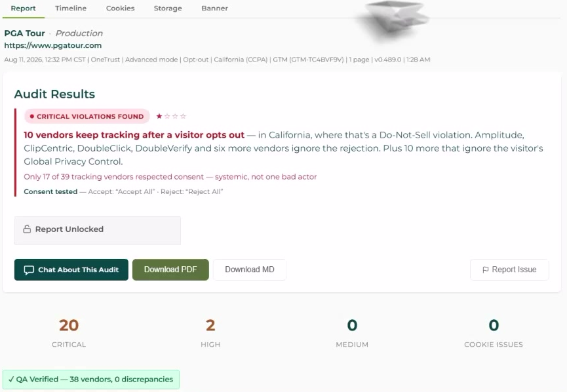Click the PGA Tour site name

25,33
